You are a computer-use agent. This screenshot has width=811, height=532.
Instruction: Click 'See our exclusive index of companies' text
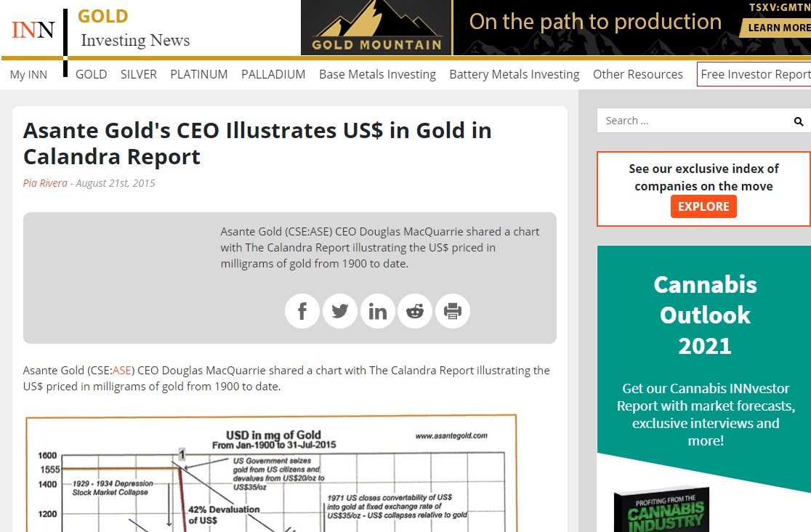[703, 177]
